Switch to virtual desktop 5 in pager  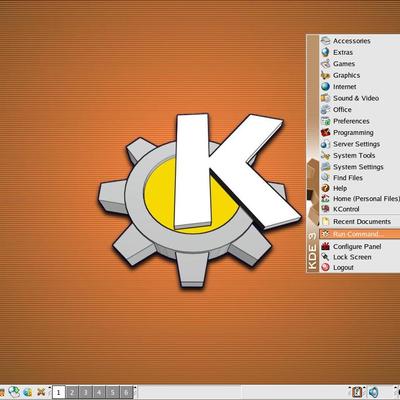[x=113, y=392]
